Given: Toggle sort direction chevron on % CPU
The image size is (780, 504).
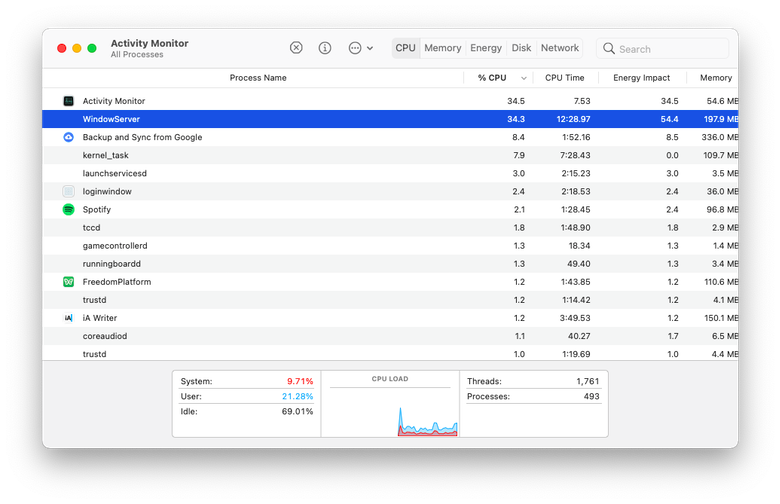Looking at the screenshot, I should tap(523, 78).
